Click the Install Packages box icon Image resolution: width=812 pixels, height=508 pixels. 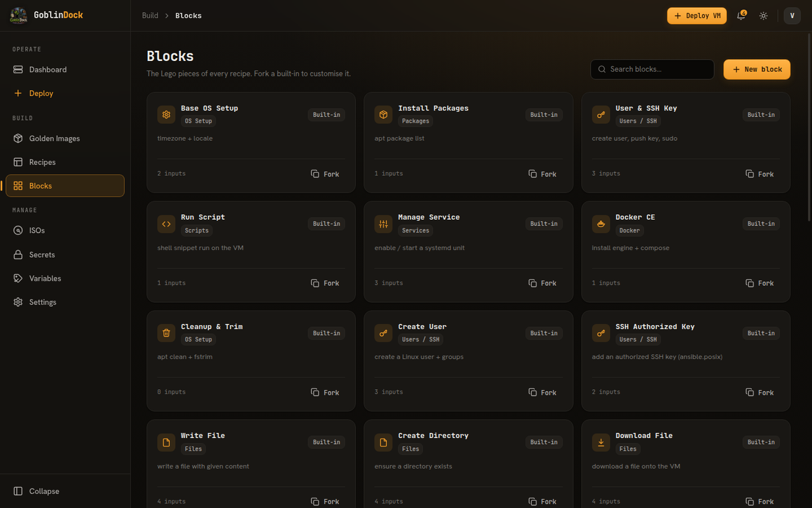[x=383, y=114]
